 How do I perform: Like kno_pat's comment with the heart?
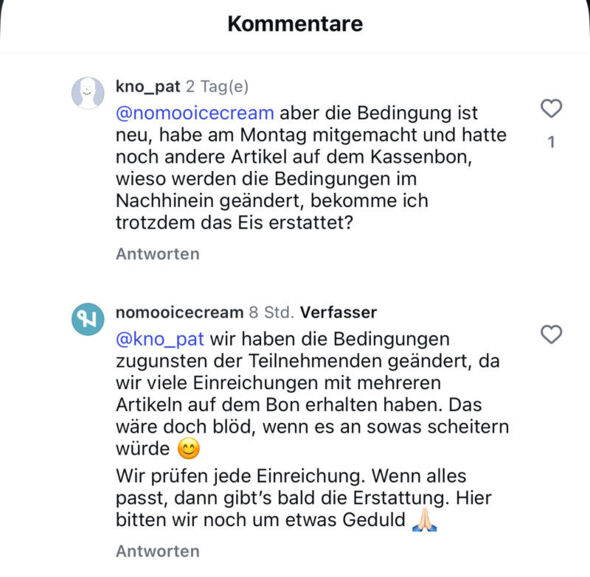(551, 108)
